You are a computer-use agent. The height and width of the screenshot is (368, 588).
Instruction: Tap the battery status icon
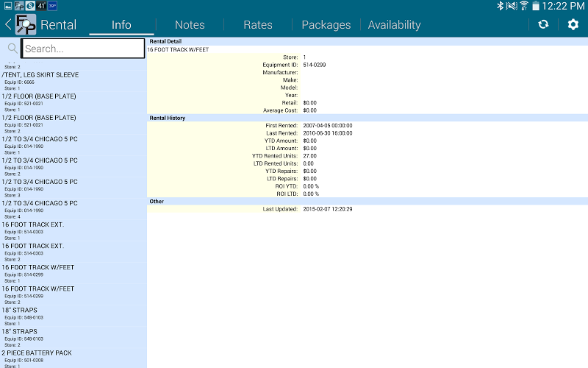(536, 6)
